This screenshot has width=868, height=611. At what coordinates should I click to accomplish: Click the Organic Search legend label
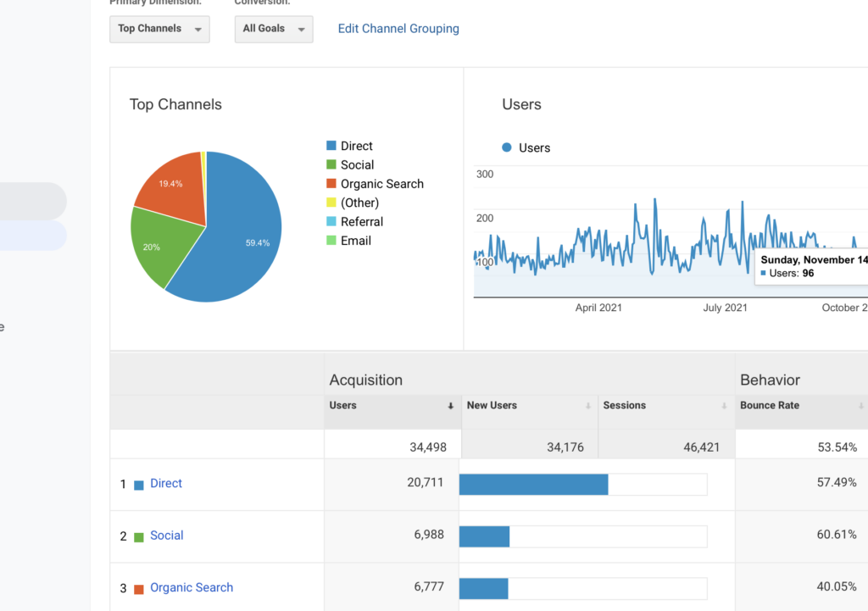click(x=382, y=184)
